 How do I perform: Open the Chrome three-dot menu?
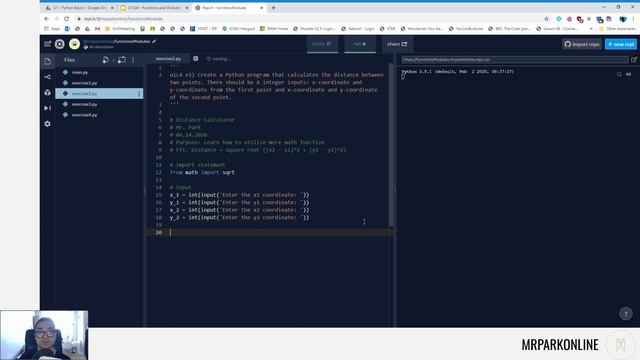pyautogui.click(x=634, y=19)
